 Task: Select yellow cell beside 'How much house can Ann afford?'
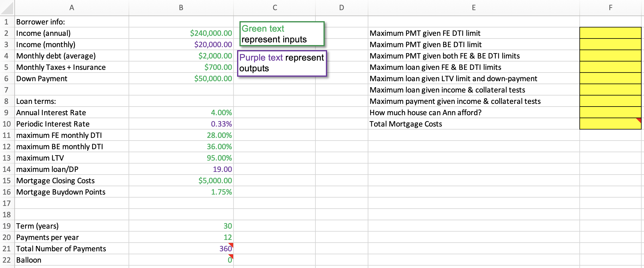pyautogui.click(x=611, y=113)
